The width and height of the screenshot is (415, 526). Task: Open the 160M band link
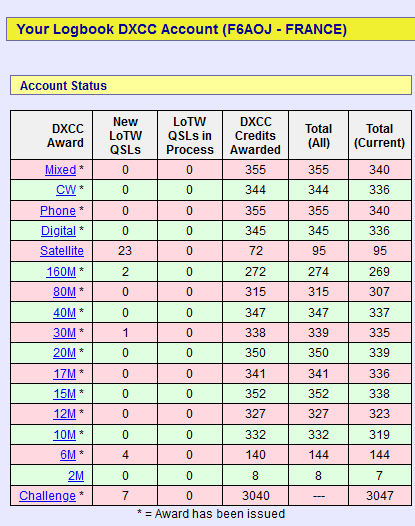point(61,272)
